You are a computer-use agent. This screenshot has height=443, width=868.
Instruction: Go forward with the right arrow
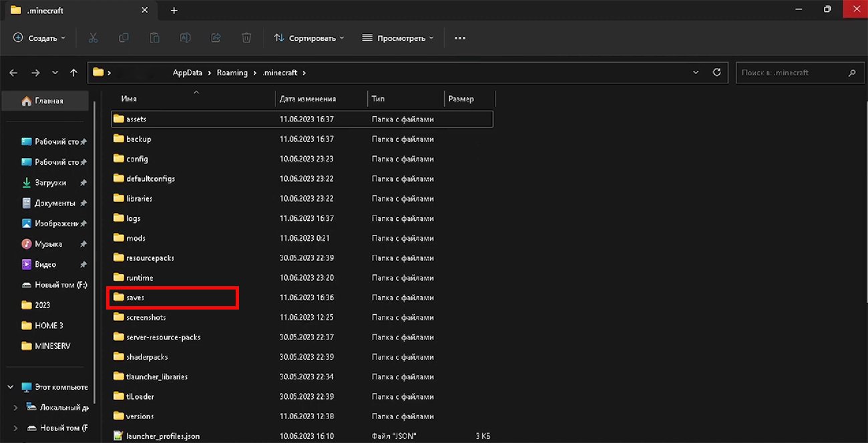35,72
